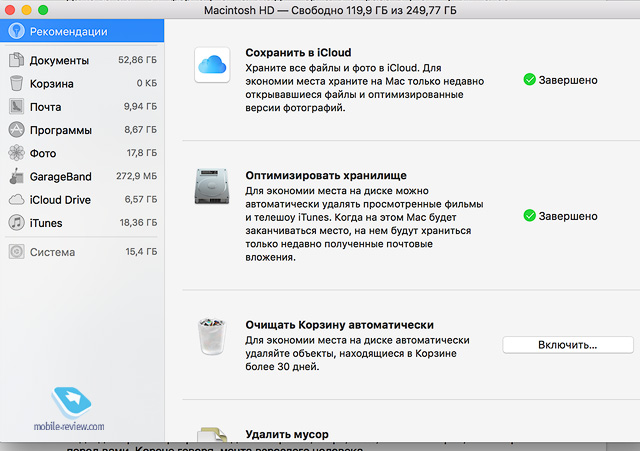Click green checkmark next to iCloud Завершено
Image resolution: width=640 pixels, height=451 pixels.
pos(529,80)
